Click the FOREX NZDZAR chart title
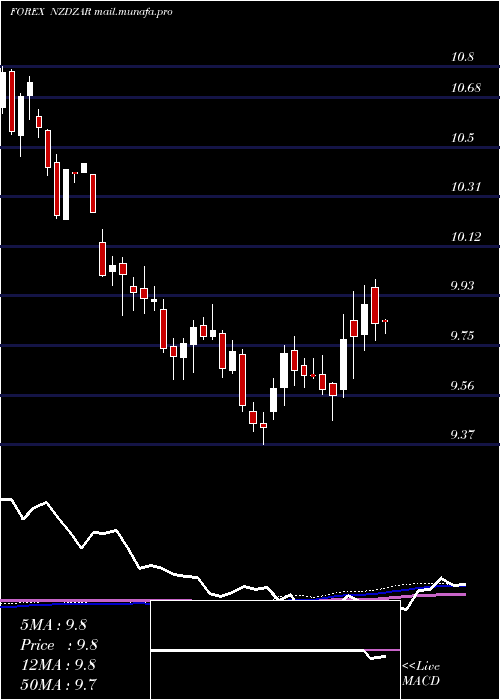 click(x=91, y=12)
